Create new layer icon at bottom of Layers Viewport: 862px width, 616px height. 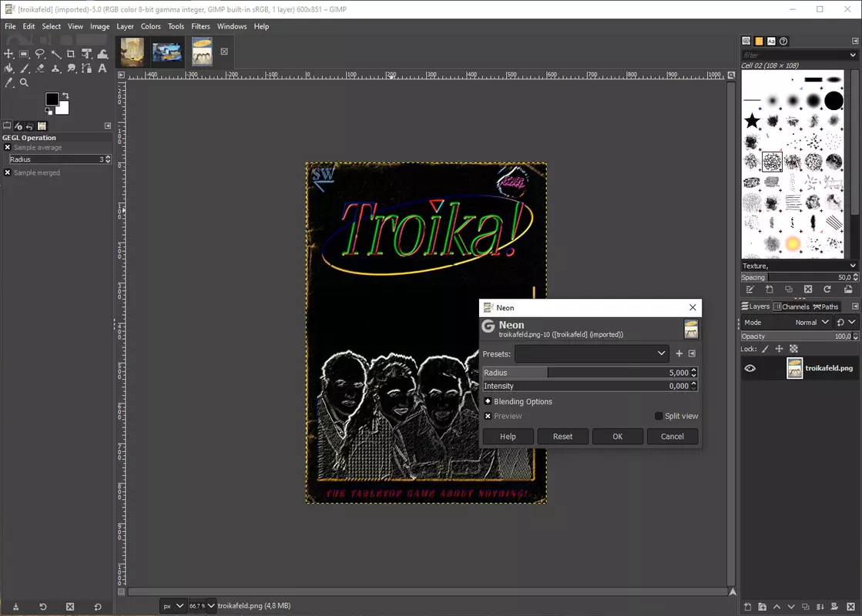click(x=748, y=607)
